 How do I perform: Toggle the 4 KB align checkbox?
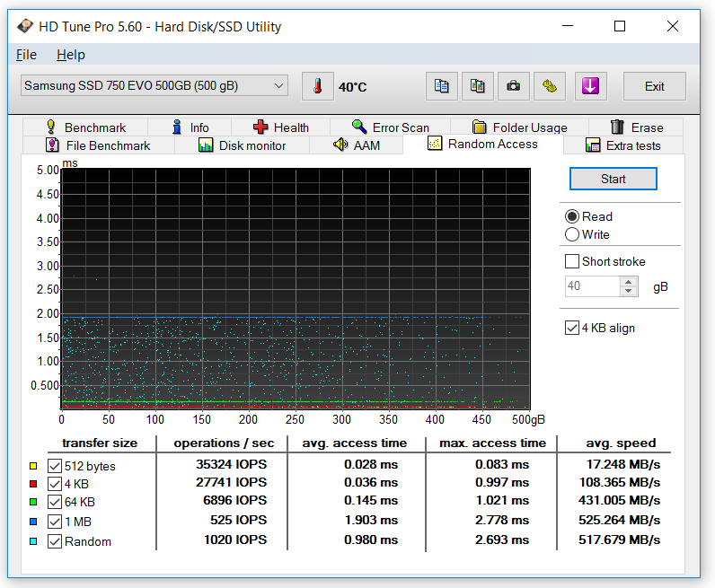coord(572,328)
